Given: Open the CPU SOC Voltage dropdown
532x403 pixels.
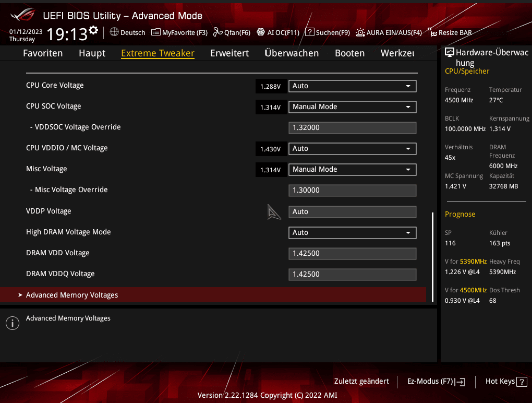Looking at the screenshot, I should point(352,107).
